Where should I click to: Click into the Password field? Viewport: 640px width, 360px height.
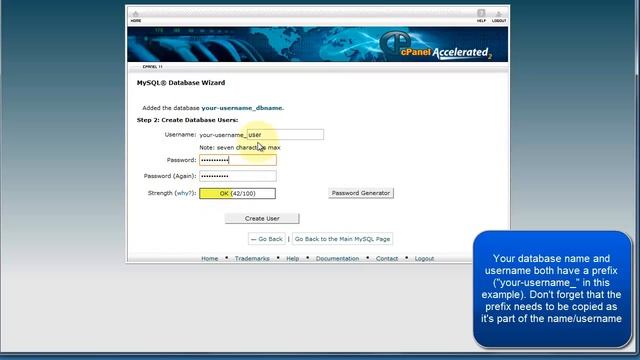point(238,160)
